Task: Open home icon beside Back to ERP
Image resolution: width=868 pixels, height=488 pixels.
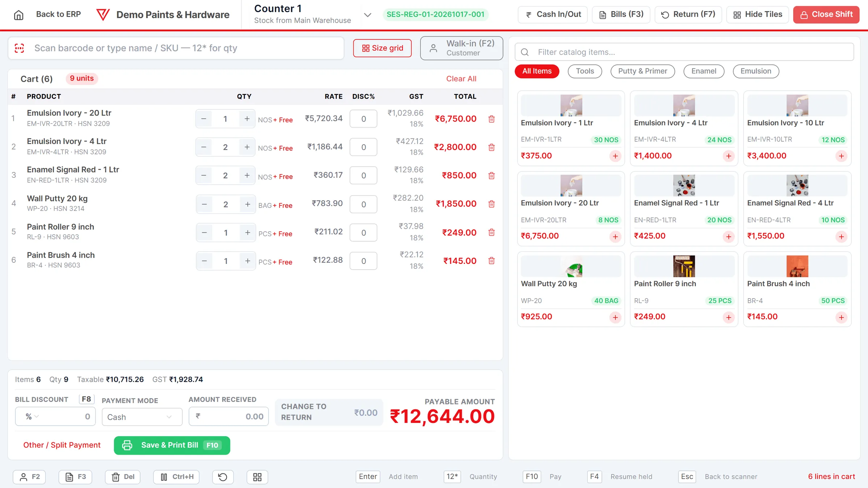Action: click(x=18, y=15)
